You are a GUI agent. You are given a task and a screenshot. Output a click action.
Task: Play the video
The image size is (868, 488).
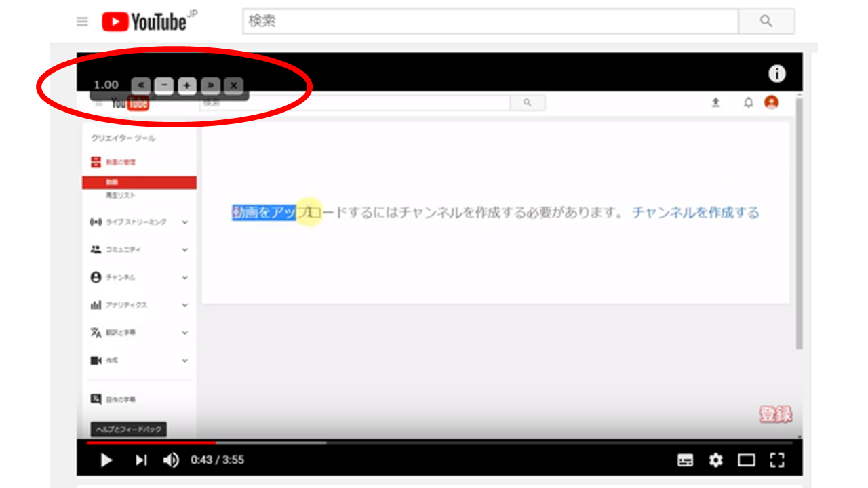coord(106,460)
